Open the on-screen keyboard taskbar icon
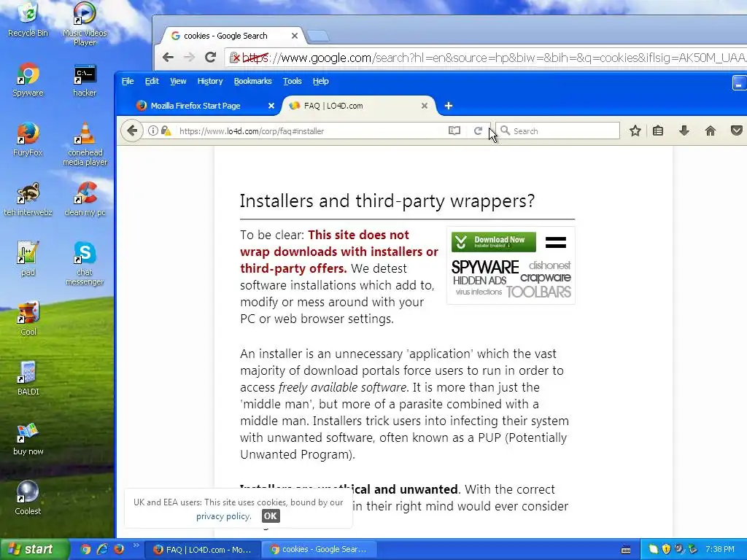Viewport: 747px width, 560px height. [626, 550]
